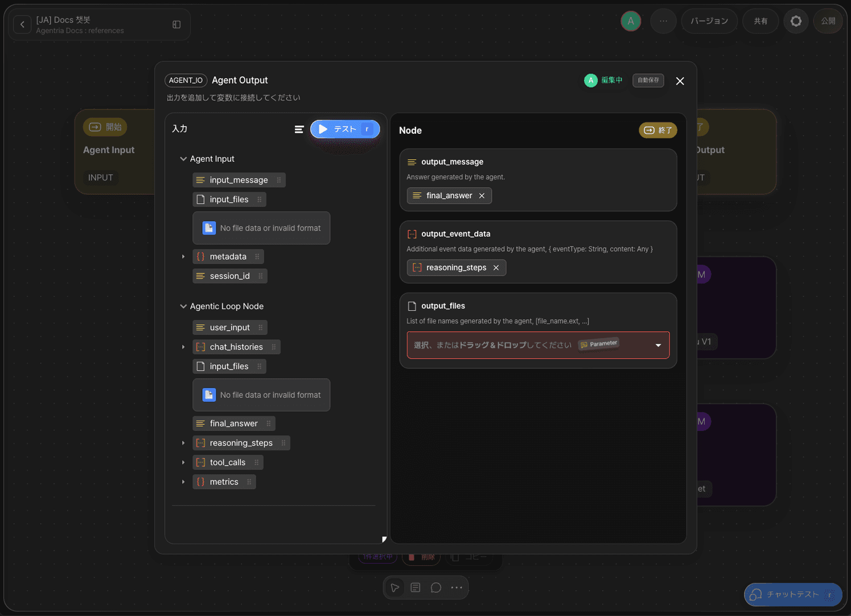Click the drag handle on session_id

260,276
